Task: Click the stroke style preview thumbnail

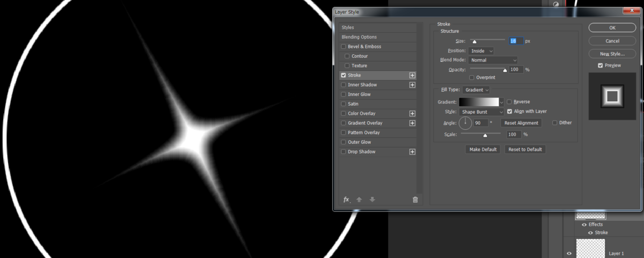Action: point(612,97)
